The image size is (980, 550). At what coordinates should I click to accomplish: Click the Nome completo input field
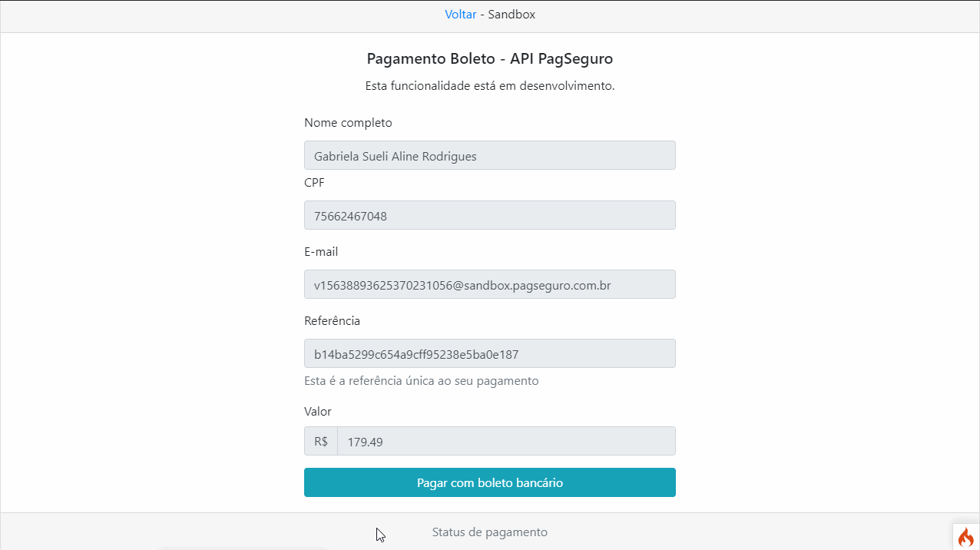(490, 155)
